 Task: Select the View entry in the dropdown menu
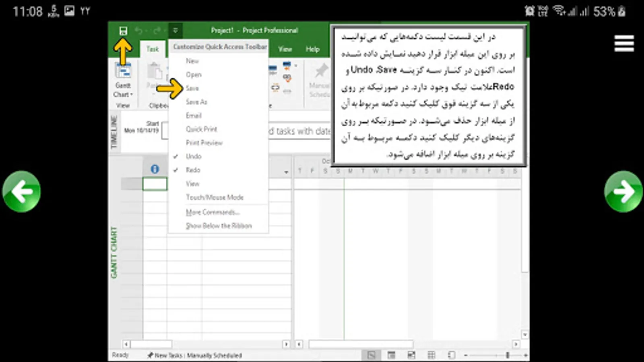192,184
